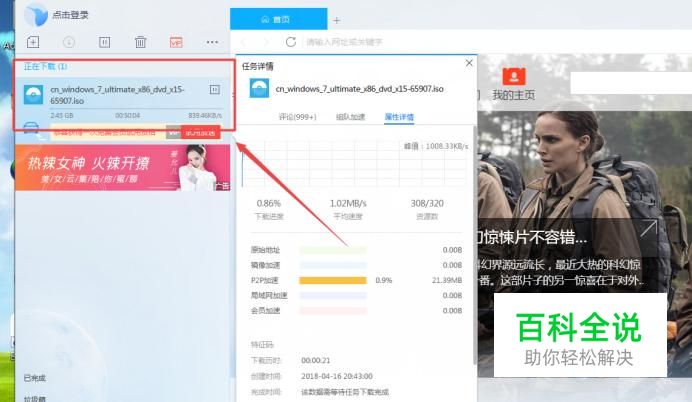Click the grey VIP badge on the acceleration strip
The width and height of the screenshot is (692, 402).
pos(173,132)
